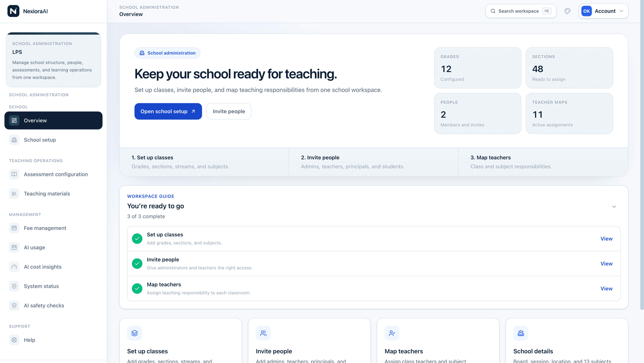Click the NexioraAI logo icon
This screenshot has width=644, height=363.
tap(13, 11)
